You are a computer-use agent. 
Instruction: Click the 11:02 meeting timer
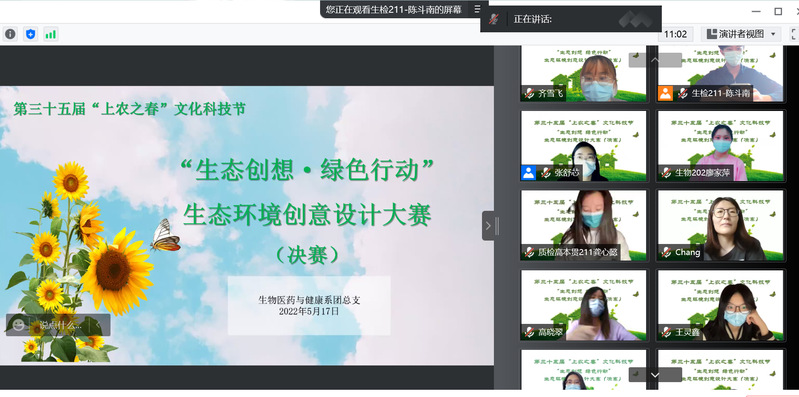click(676, 34)
